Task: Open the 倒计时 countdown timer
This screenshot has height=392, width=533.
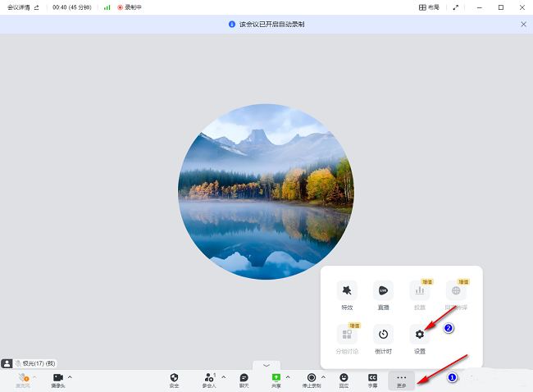Action: (382, 338)
